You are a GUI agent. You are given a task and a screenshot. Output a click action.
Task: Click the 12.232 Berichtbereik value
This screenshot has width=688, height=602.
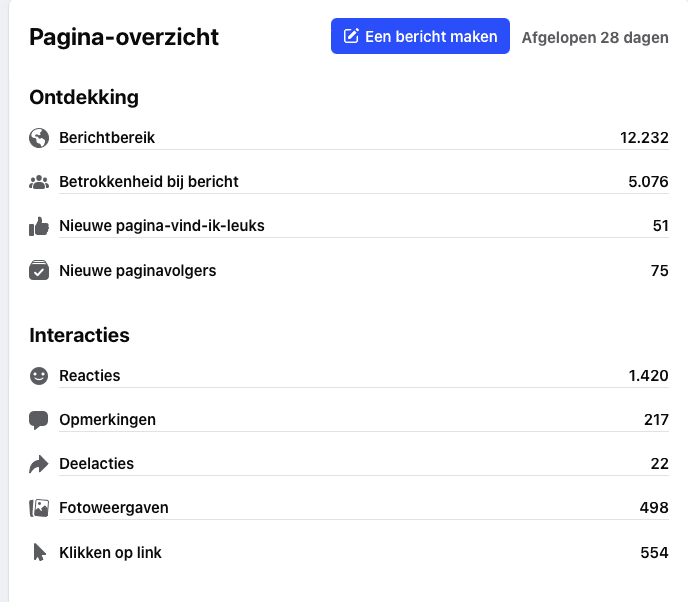pos(644,138)
